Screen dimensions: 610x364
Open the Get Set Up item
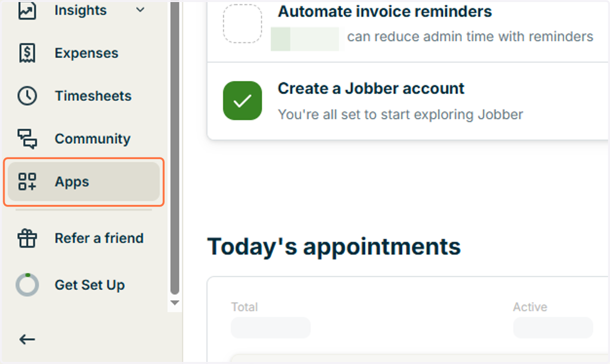(x=89, y=285)
